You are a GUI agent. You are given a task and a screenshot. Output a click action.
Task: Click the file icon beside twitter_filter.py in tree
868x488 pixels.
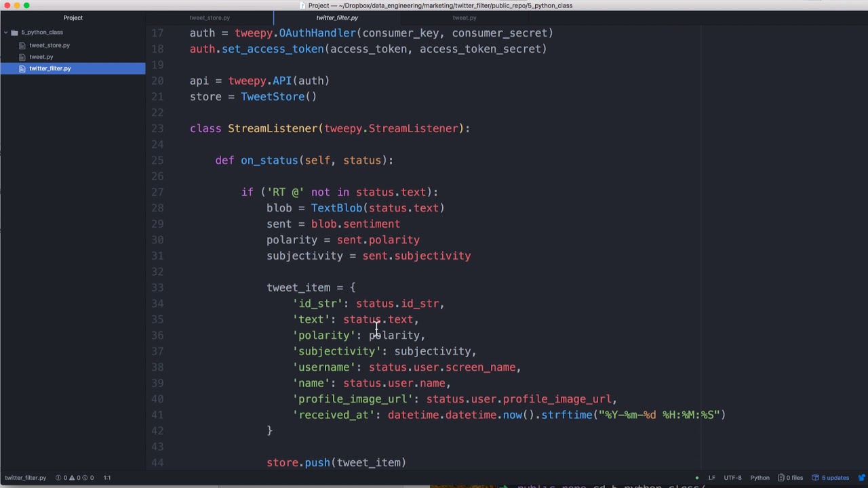point(22,68)
